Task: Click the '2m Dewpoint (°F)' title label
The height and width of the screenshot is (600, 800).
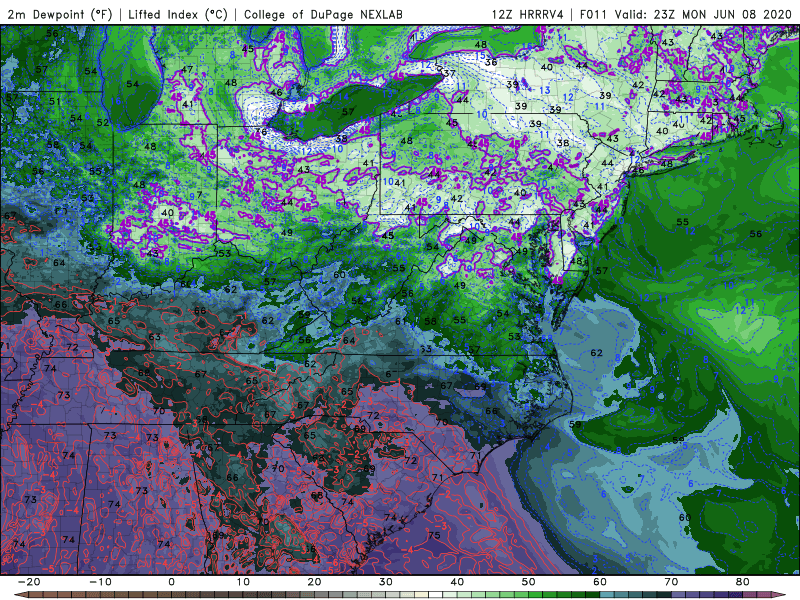Action: pyautogui.click(x=60, y=14)
